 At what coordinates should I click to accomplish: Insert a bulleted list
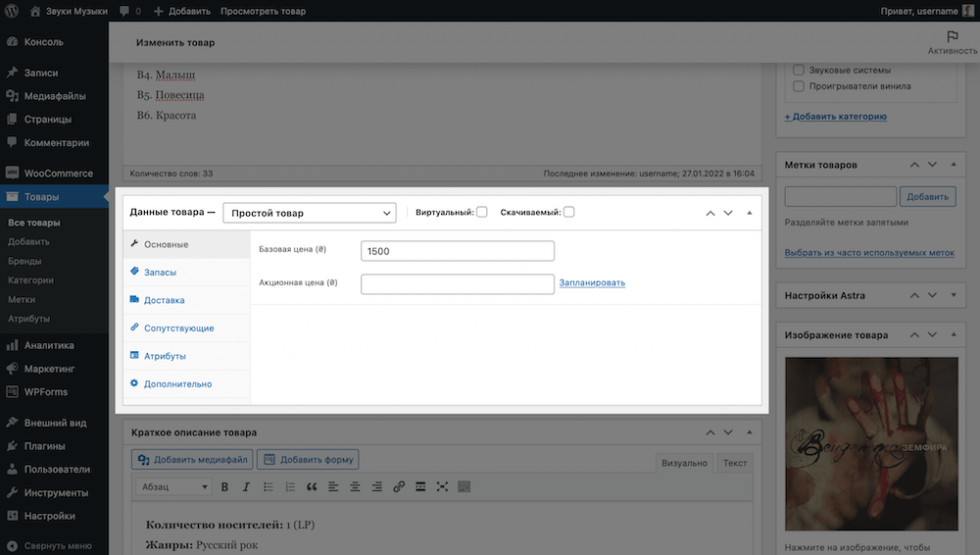[269, 486]
